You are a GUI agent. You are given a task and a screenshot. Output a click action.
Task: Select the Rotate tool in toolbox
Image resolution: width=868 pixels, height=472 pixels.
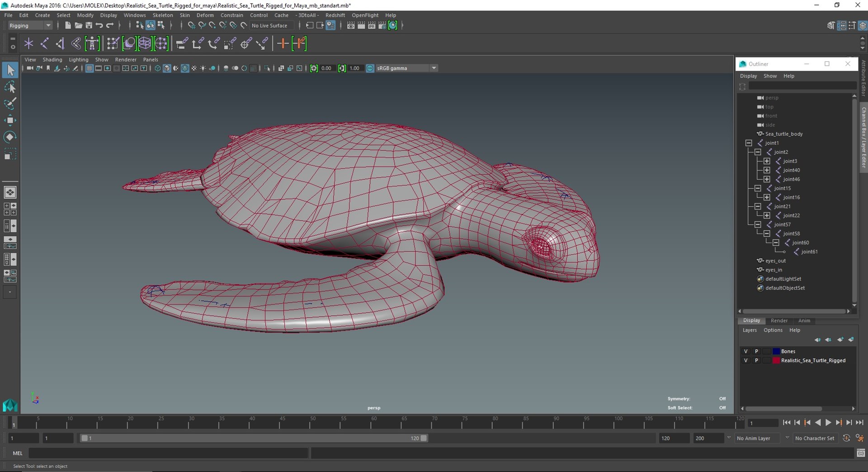tap(10, 137)
